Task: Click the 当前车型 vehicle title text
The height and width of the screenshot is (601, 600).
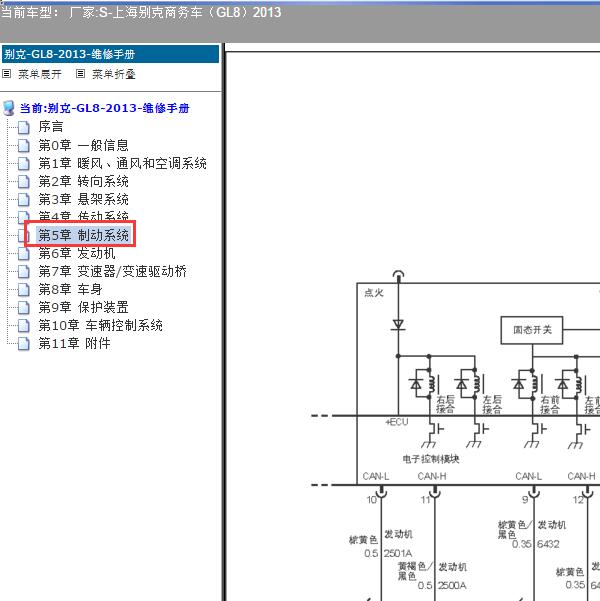Action: [x=141, y=13]
